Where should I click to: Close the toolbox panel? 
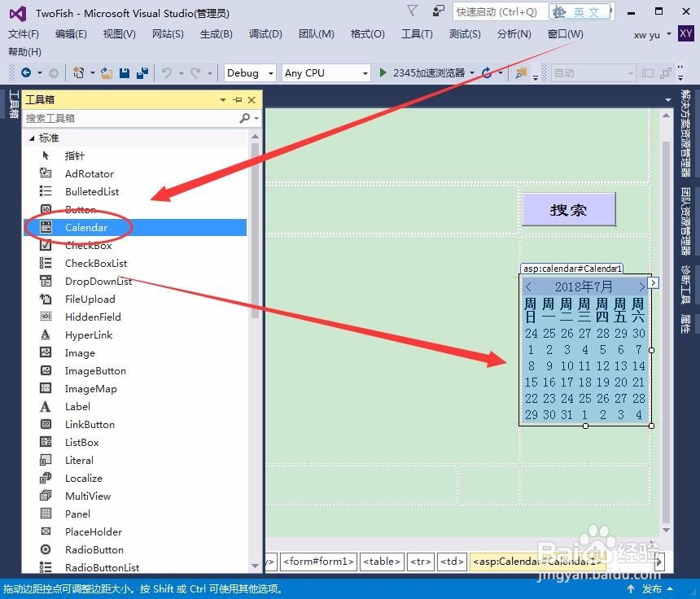point(252,99)
